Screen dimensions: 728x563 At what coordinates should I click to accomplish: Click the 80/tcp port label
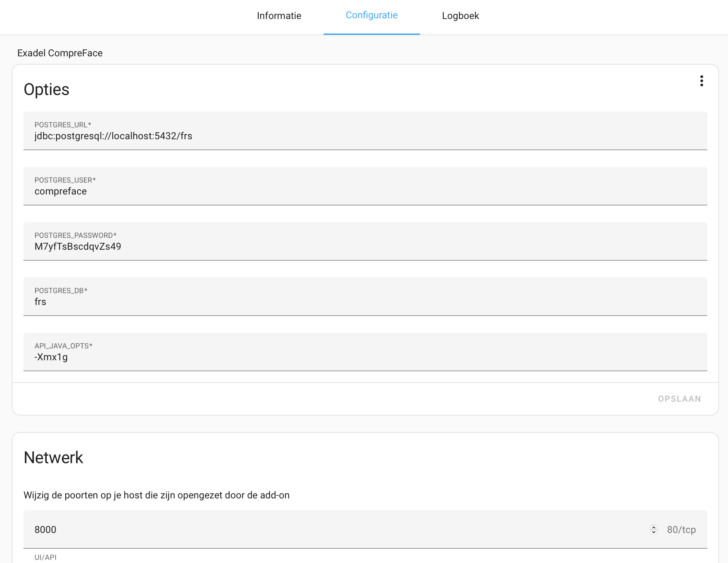681,529
